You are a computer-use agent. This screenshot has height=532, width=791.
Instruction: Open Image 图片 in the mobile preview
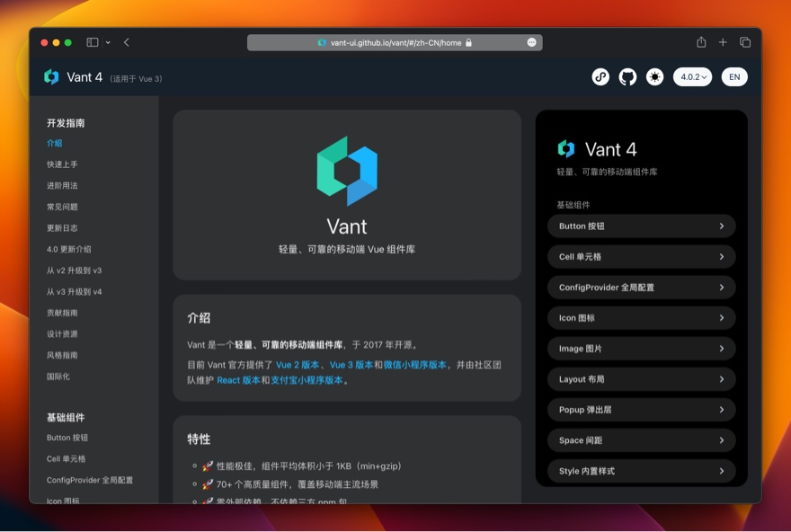coord(641,349)
